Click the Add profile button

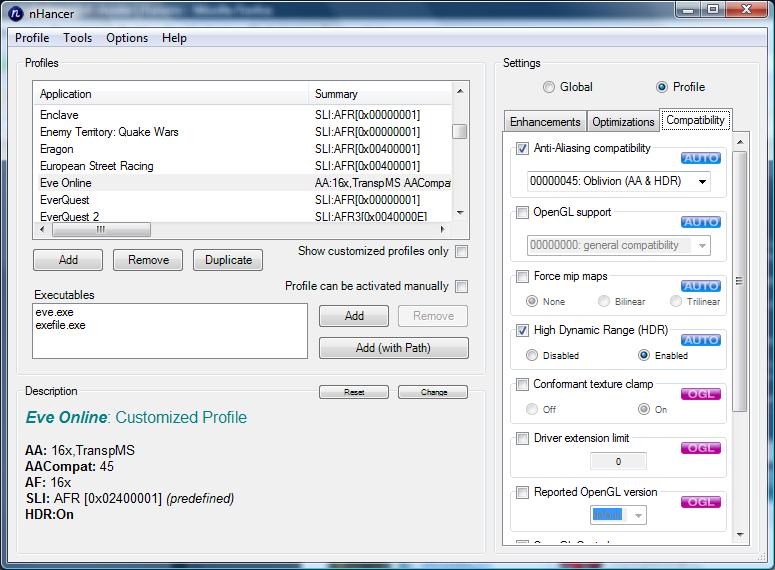pyautogui.click(x=68, y=260)
